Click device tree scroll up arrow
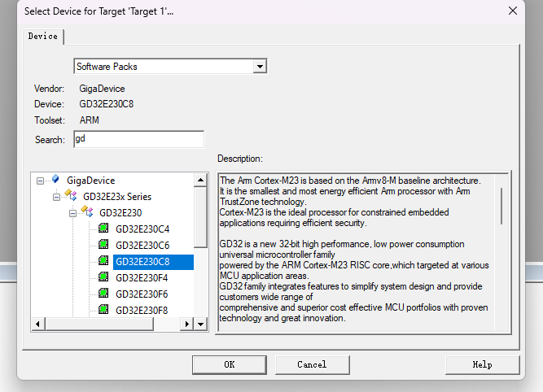 pos(200,180)
